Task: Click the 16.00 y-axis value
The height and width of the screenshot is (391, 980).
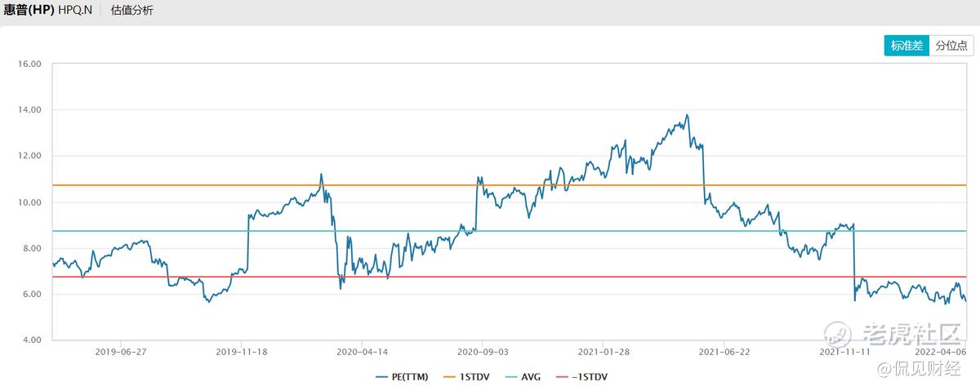Action: coord(29,64)
